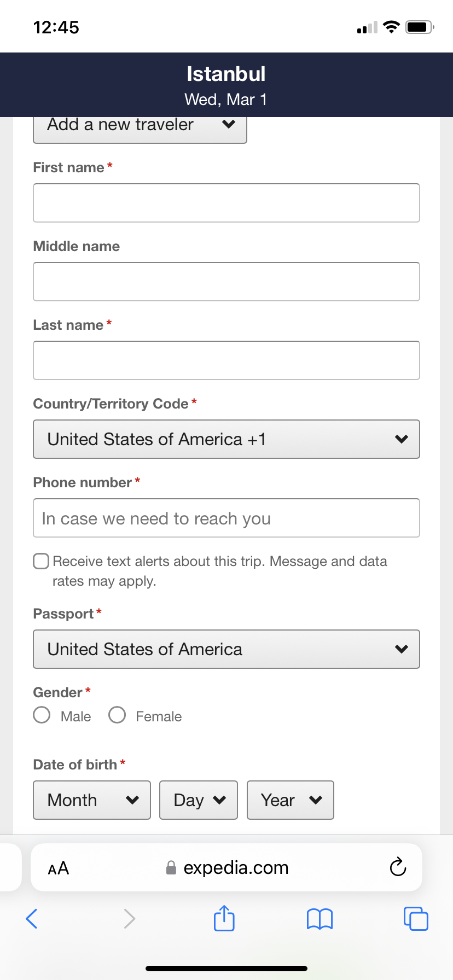Tap the lock icon beside expedia.com

click(171, 868)
